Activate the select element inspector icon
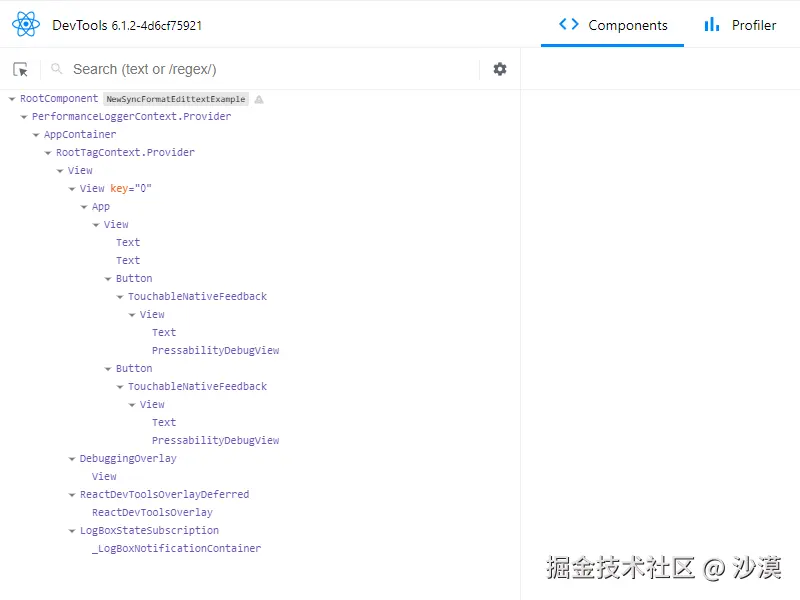This screenshot has height=600, width=800. 20,69
